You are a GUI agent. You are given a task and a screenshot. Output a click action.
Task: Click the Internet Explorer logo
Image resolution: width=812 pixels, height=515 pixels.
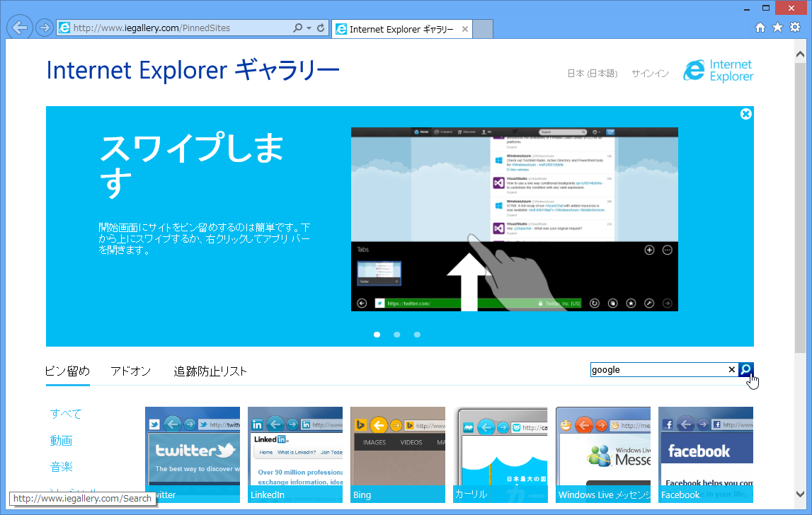pyautogui.click(x=719, y=71)
